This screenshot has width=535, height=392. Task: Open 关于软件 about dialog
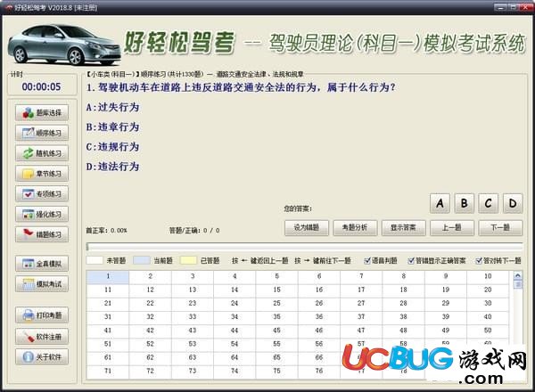(x=42, y=357)
